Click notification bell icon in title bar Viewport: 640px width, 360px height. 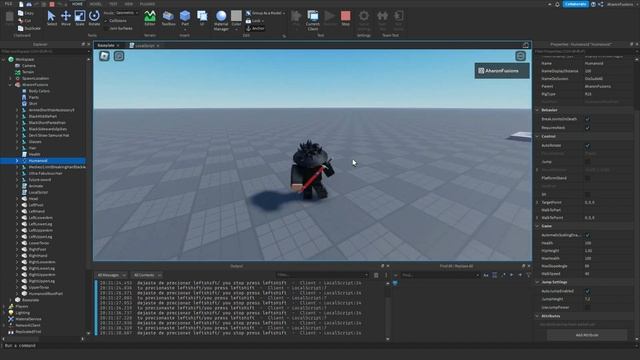coord(557,4)
